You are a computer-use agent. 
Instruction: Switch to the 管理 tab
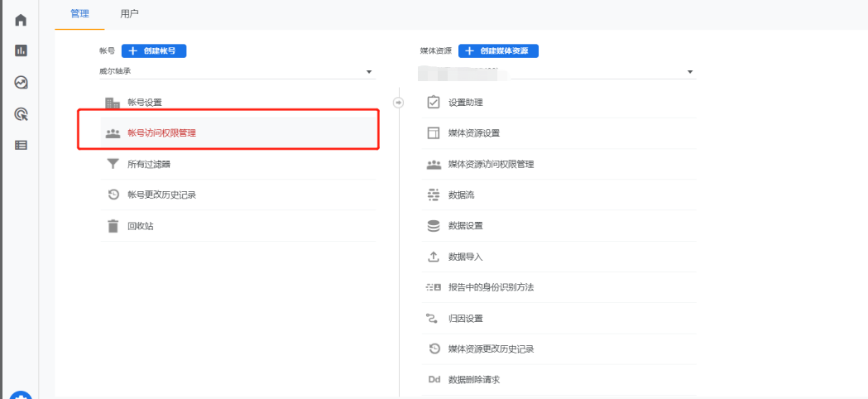pyautogui.click(x=80, y=14)
